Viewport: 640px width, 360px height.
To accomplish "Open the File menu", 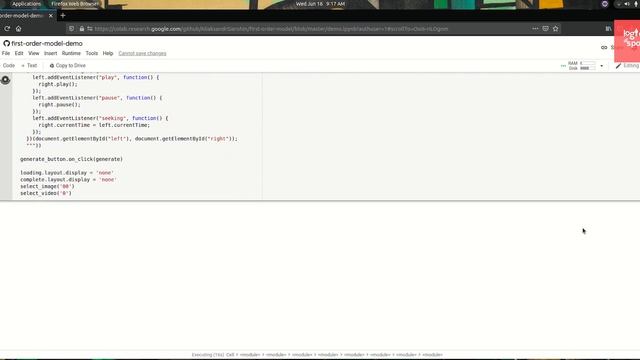I will click(x=6, y=53).
